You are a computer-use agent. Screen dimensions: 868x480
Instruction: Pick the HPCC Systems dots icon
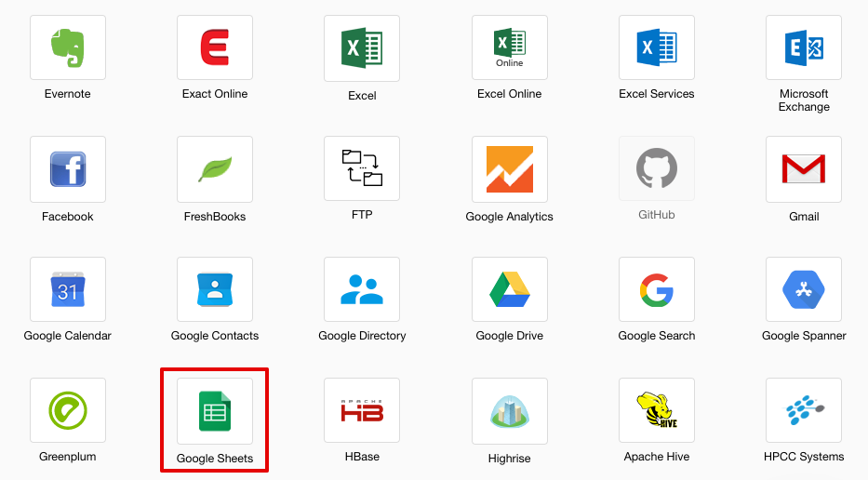[804, 410]
